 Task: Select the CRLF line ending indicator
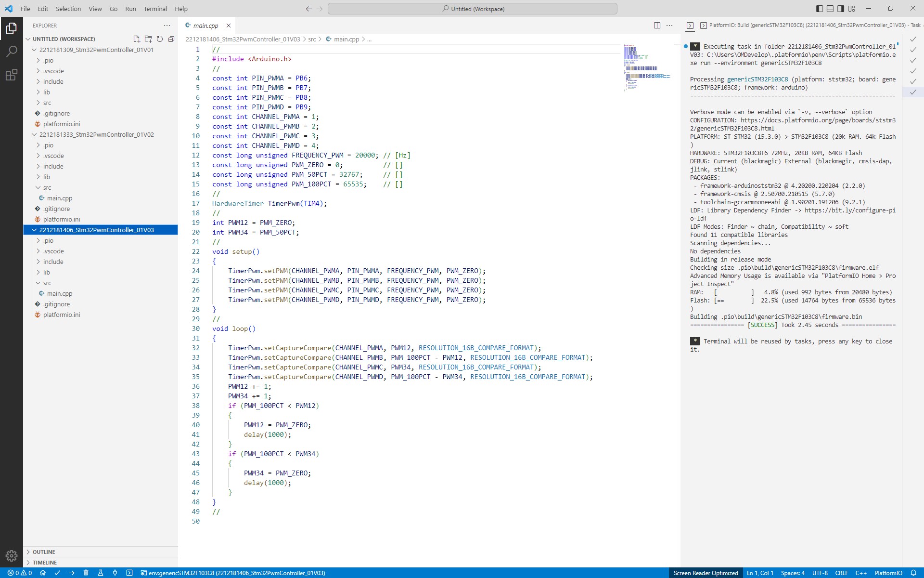tap(842, 573)
